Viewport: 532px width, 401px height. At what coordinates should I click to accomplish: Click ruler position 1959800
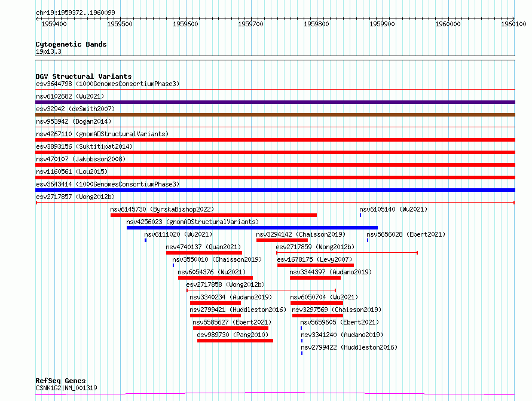(x=316, y=24)
